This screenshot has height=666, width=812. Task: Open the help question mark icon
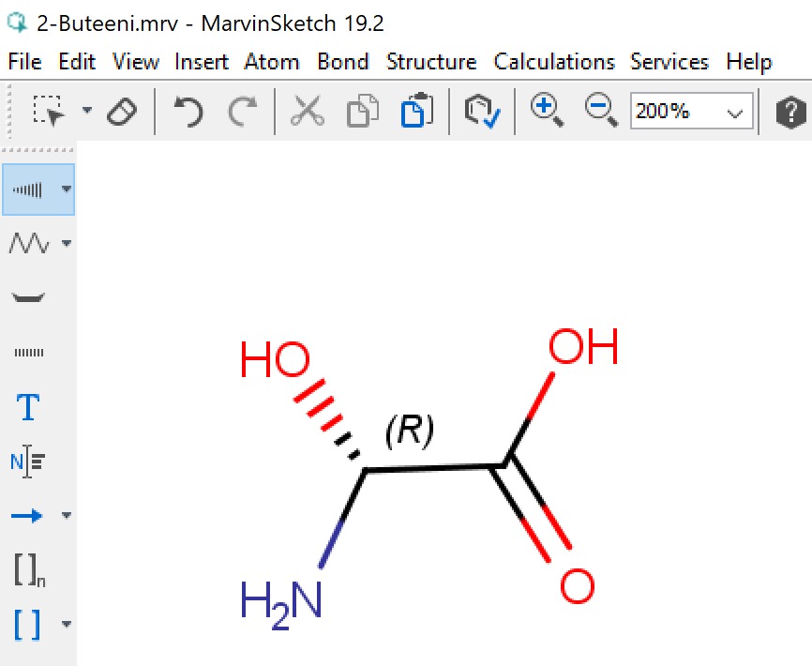click(790, 112)
